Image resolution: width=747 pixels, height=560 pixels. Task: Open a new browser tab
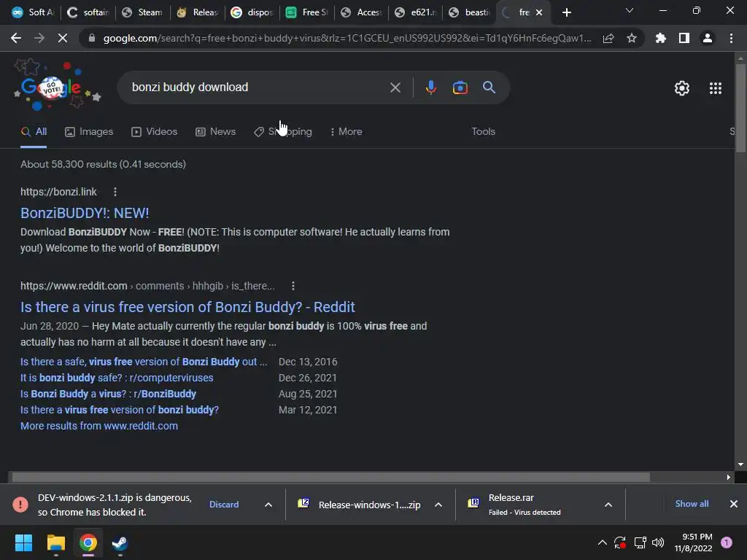coord(566,12)
